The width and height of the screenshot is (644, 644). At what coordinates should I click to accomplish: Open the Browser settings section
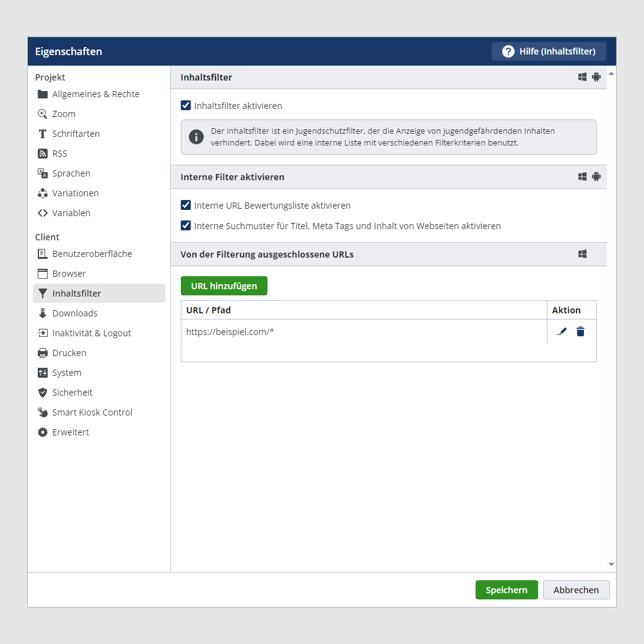69,274
